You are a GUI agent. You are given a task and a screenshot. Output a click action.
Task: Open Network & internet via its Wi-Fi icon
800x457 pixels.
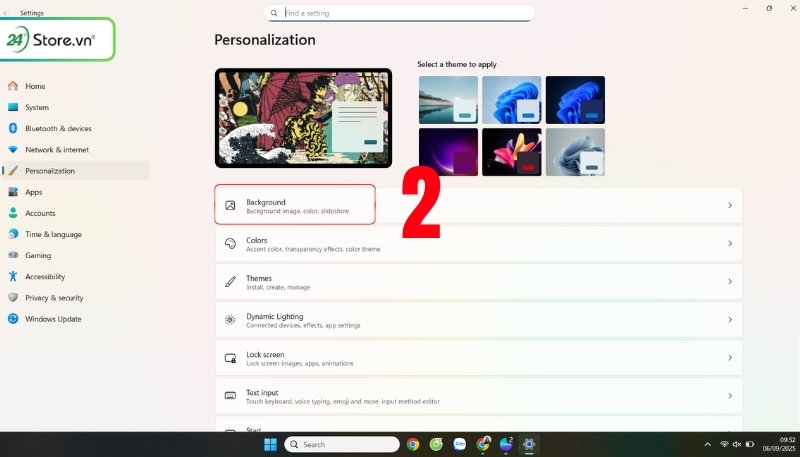(x=13, y=150)
